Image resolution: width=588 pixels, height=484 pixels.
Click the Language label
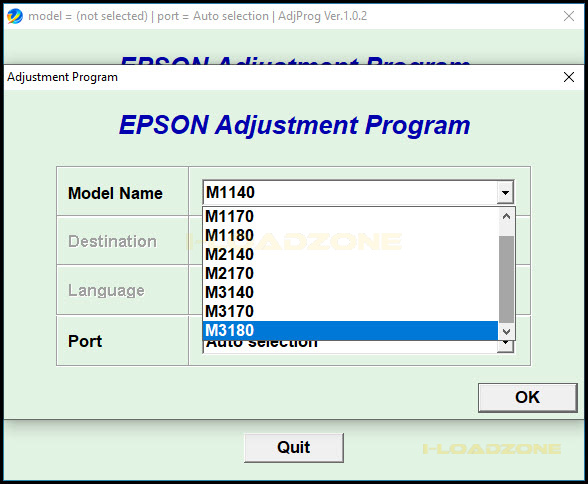pos(106,291)
